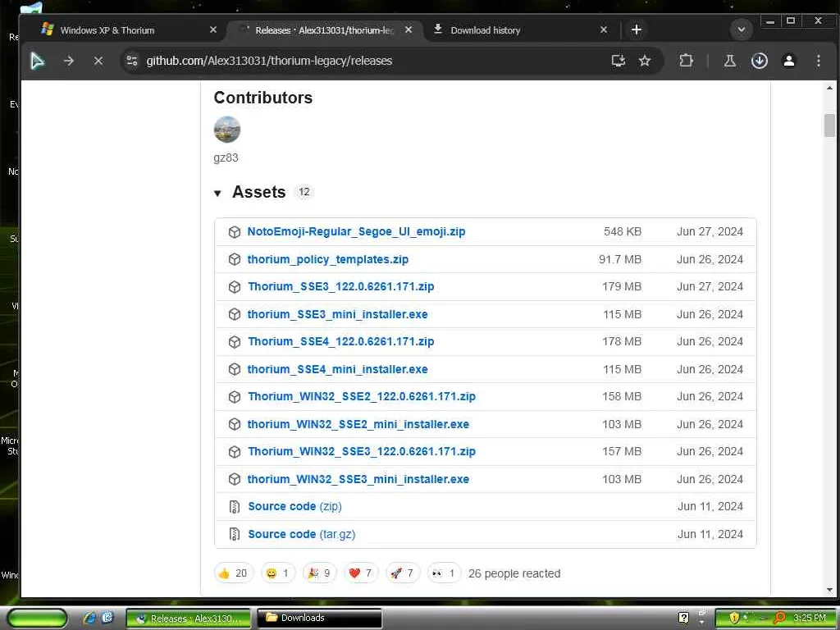This screenshot has width=840, height=630.
Task: Download thorium_WIN32_SSE3_mini_installer.exe
Action: (x=358, y=479)
